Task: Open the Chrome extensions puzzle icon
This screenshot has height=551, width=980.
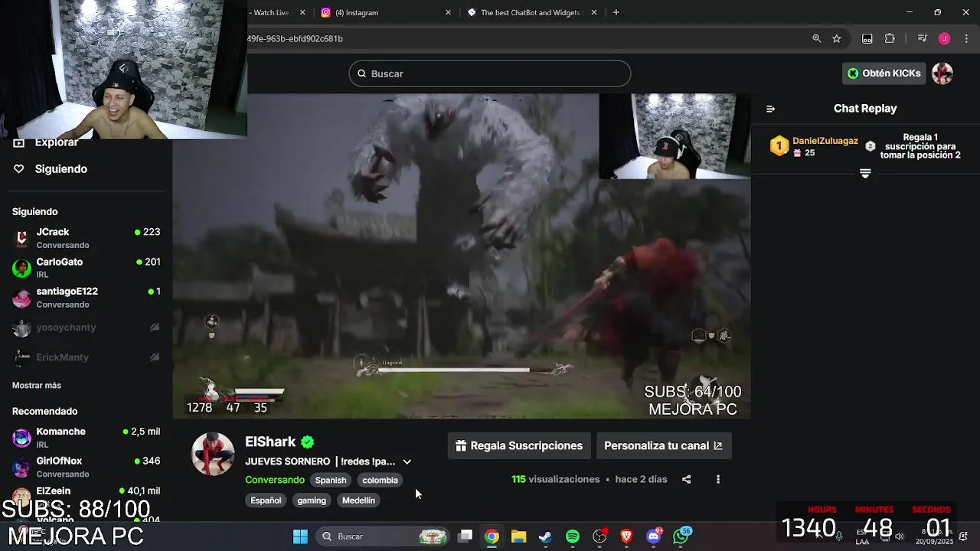Action: coord(890,38)
